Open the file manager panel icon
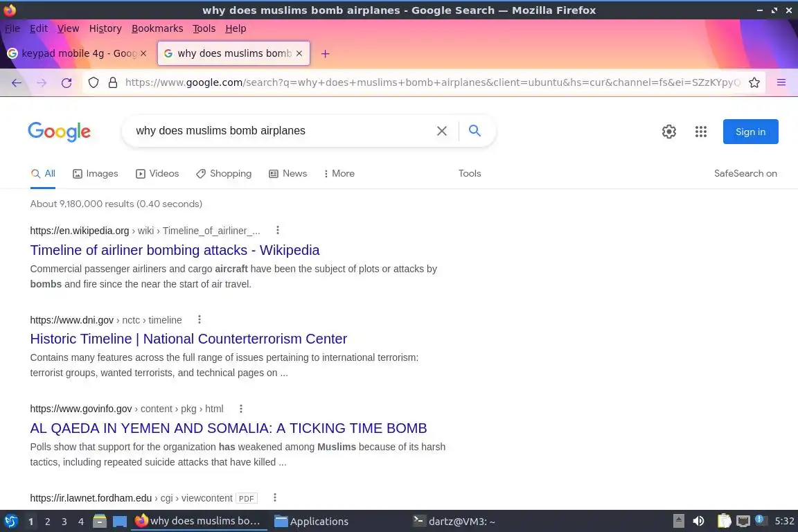Image resolution: width=798 pixels, height=532 pixels. [100, 521]
